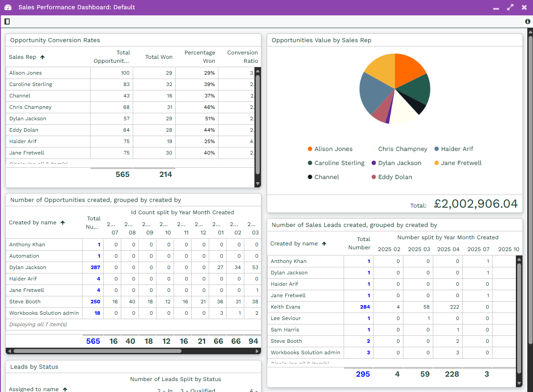The image size is (533, 392).
Task: Sort by the Percentage Won column header
Action: pyautogui.click(x=199, y=57)
